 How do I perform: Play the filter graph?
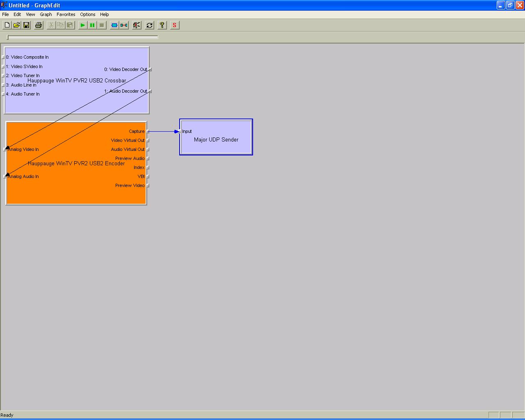pyautogui.click(x=82, y=25)
